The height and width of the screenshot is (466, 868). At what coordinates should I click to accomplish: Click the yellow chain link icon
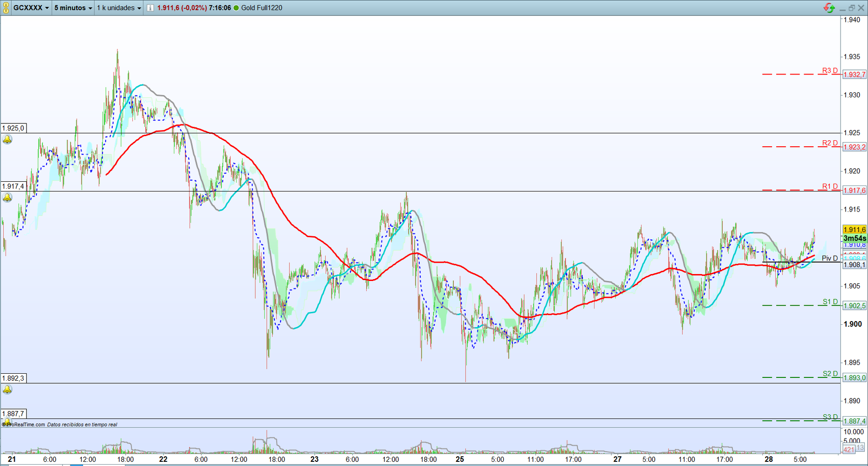(6, 7)
